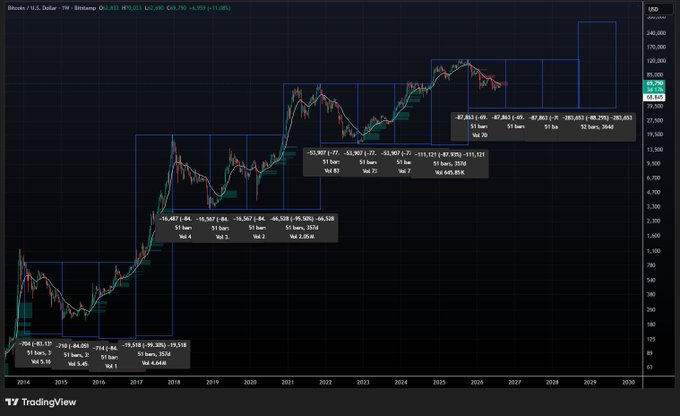
Task: Click the 2018 label on time axis
Action: (x=174, y=382)
